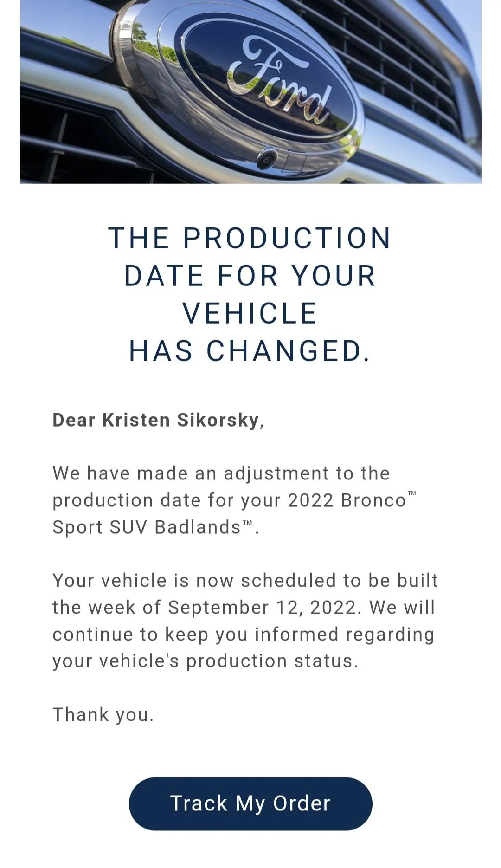Click the word "Dear" in the greeting
This screenshot has width=501, height=868.
click(x=74, y=420)
